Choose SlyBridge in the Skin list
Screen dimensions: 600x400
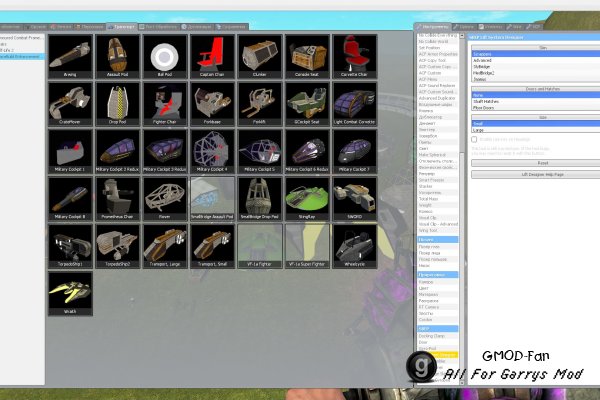(x=536, y=67)
